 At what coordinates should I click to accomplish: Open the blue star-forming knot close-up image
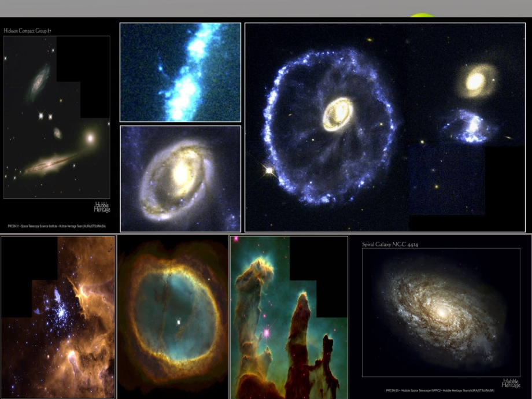(x=180, y=72)
